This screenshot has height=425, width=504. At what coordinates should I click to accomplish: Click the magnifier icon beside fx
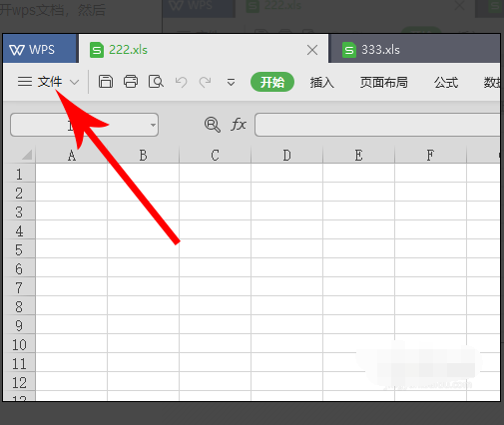213,125
